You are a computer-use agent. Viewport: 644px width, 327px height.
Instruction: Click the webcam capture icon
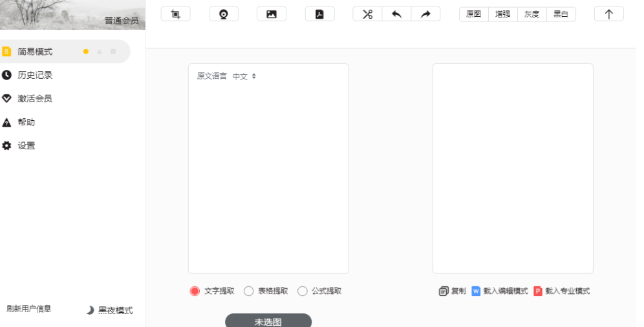[224, 14]
